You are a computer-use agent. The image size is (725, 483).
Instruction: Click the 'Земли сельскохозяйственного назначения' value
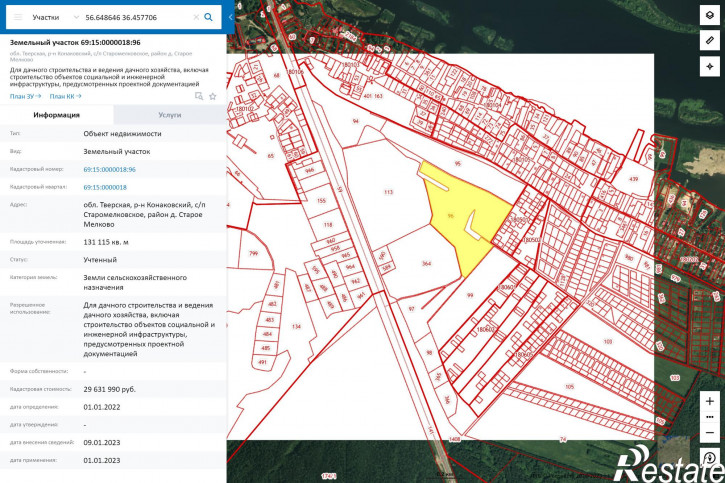coord(135,282)
